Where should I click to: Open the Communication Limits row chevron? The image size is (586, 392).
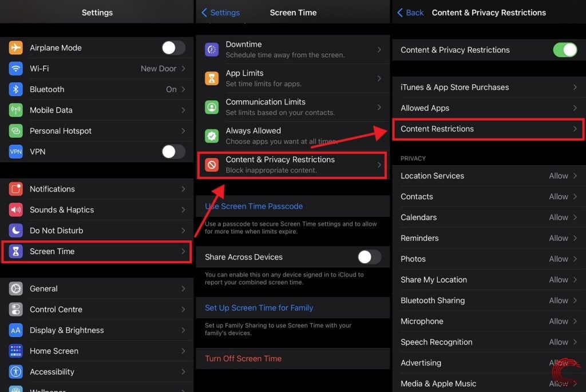click(x=379, y=107)
